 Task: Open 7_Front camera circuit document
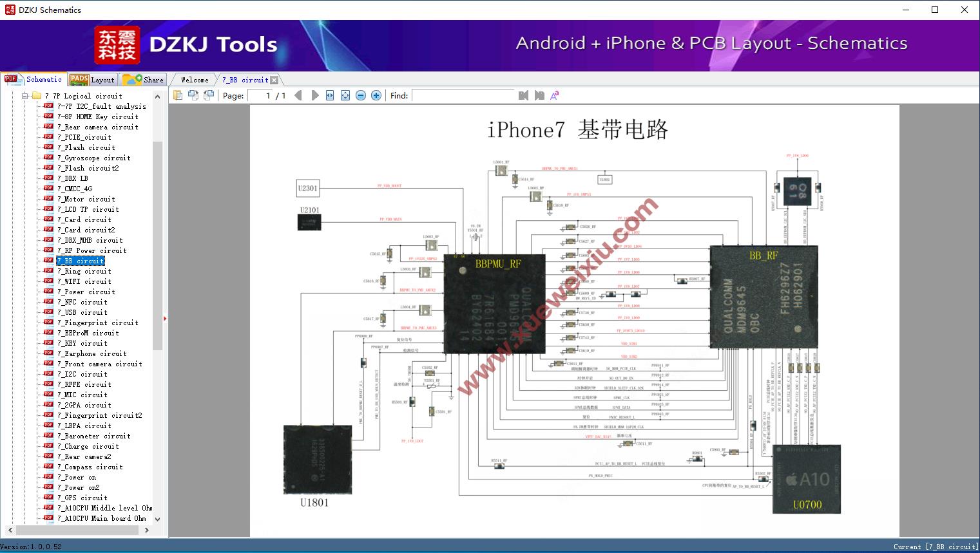[x=100, y=364]
